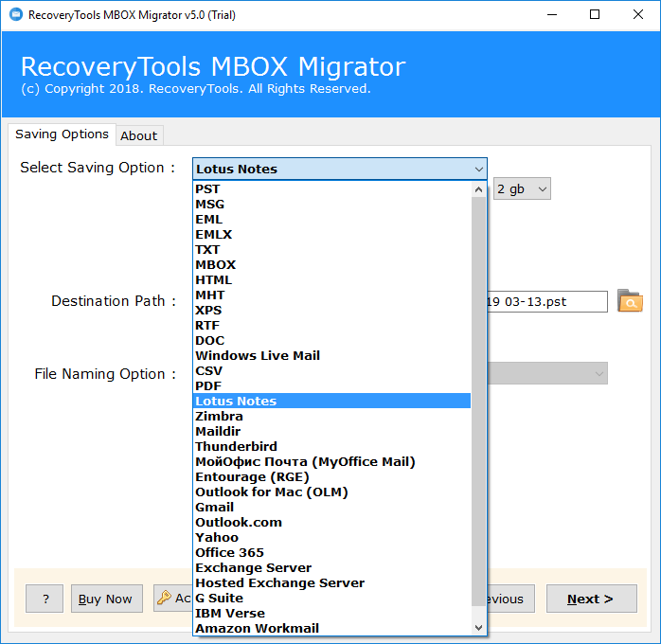Screen dimensions: 661x644
Task: Click the list scrollbar down arrow
Action: [478, 628]
